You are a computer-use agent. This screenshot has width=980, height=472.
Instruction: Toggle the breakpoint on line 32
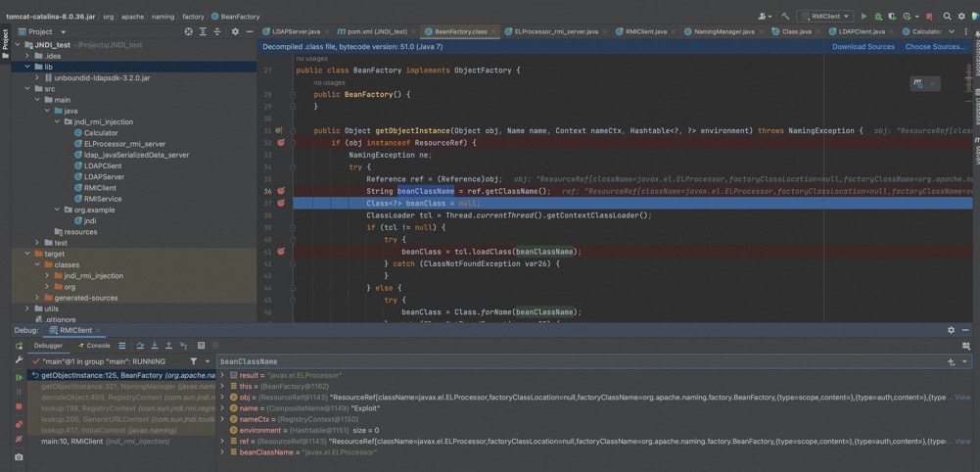[x=281, y=143]
